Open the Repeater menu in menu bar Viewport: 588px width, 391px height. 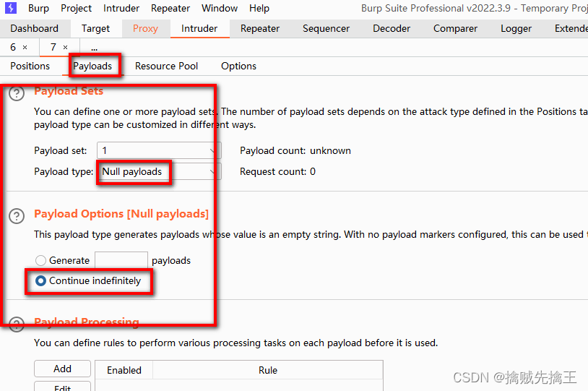tap(170, 8)
